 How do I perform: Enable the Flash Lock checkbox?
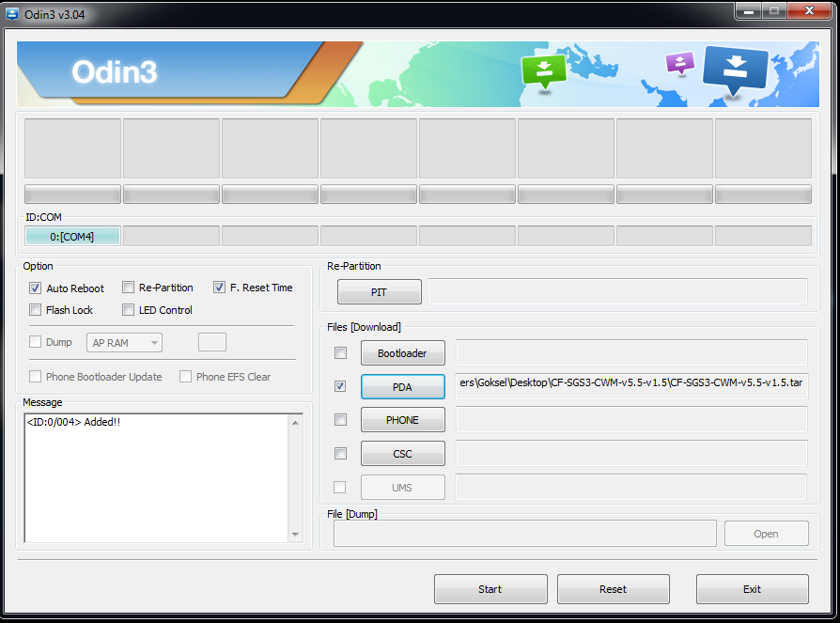click(35, 310)
